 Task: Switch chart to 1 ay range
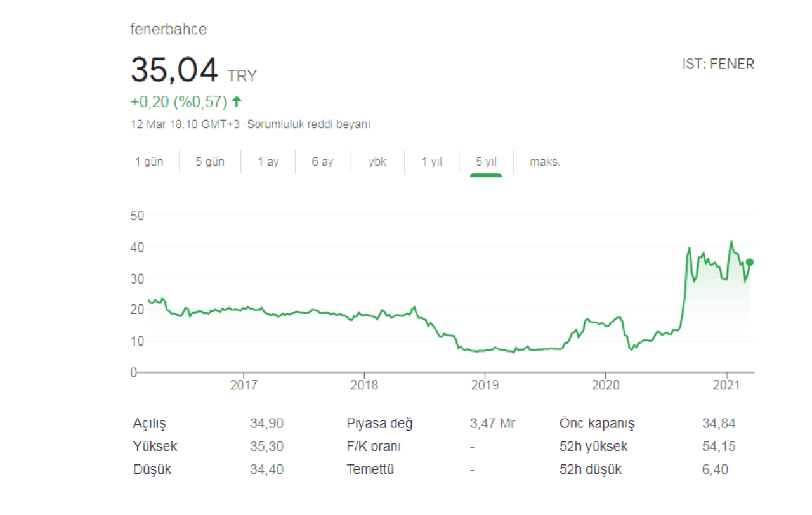[x=268, y=162]
